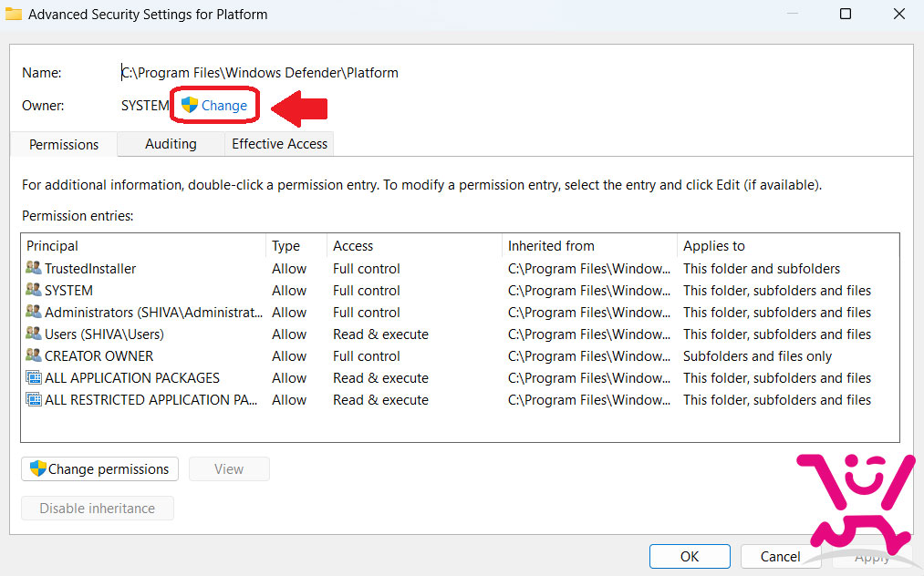Click the SYSTEM row user group icon
This screenshot has height=576, width=924.
(34, 290)
